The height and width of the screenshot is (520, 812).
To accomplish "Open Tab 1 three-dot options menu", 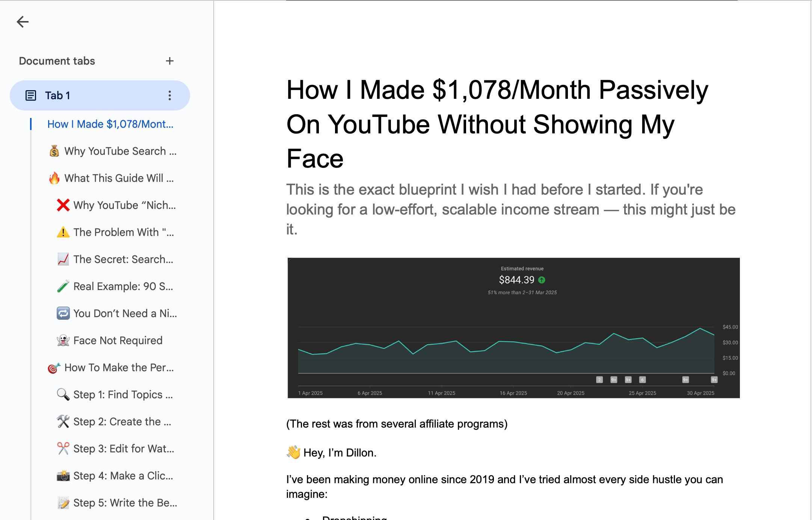I will pyautogui.click(x=170, y=95).
